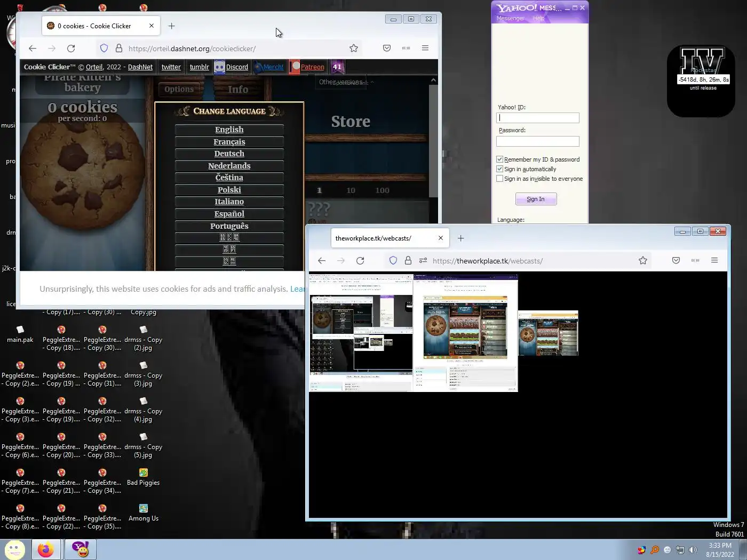Open DashNet link in top bar
Viewport: 747px width, 560px height.
pos(140,67)
